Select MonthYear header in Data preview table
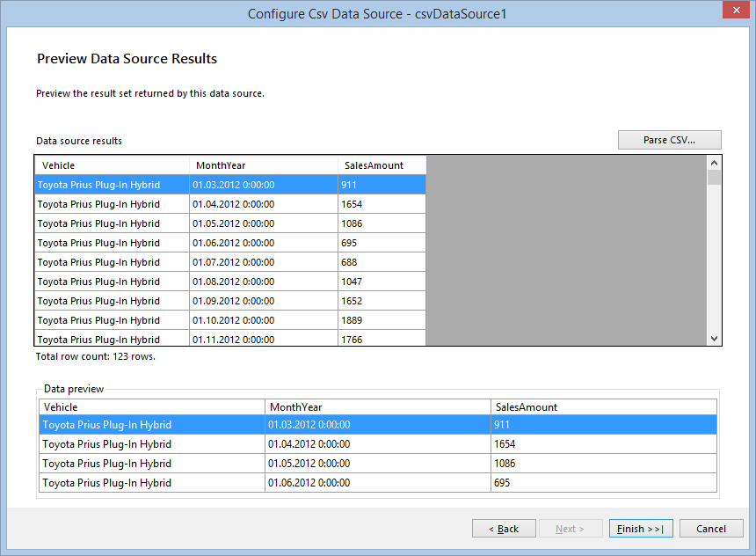The height and width of the screenshot is (556, 756). (377, 406)
